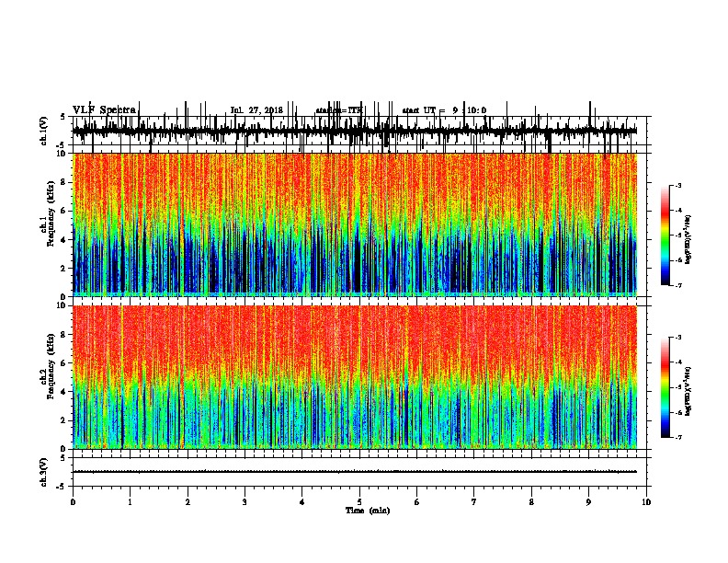
Task: Click the time axis tick label "4"
Action: pos(302,502)
